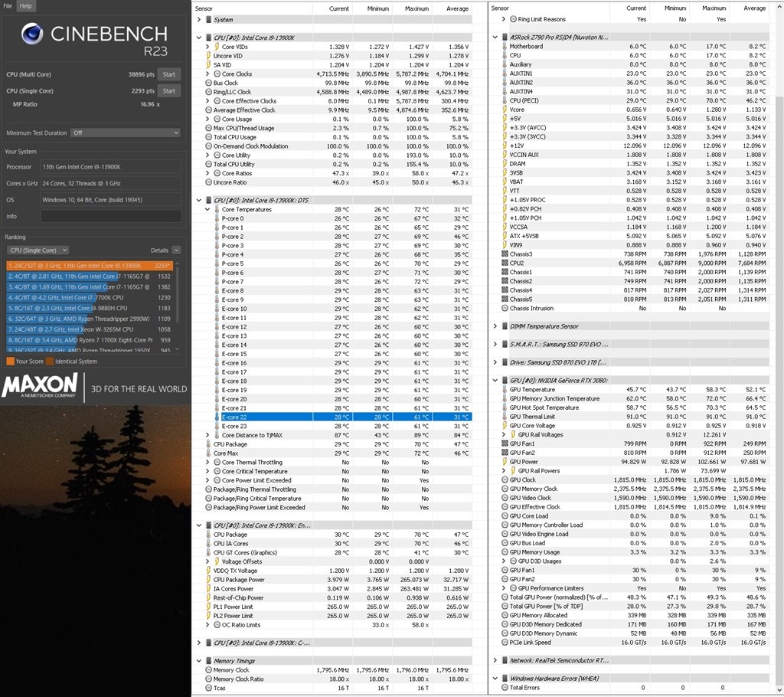Click the Identical System legend swatch
This screenshot has height=697, width=784.
pos(50,362)
